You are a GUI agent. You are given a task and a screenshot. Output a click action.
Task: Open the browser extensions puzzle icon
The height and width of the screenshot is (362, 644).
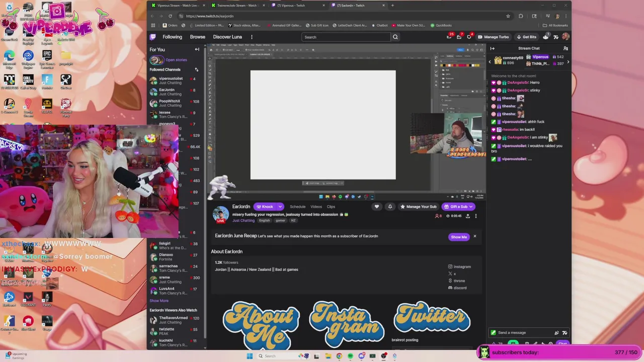[x=521, y=16]
